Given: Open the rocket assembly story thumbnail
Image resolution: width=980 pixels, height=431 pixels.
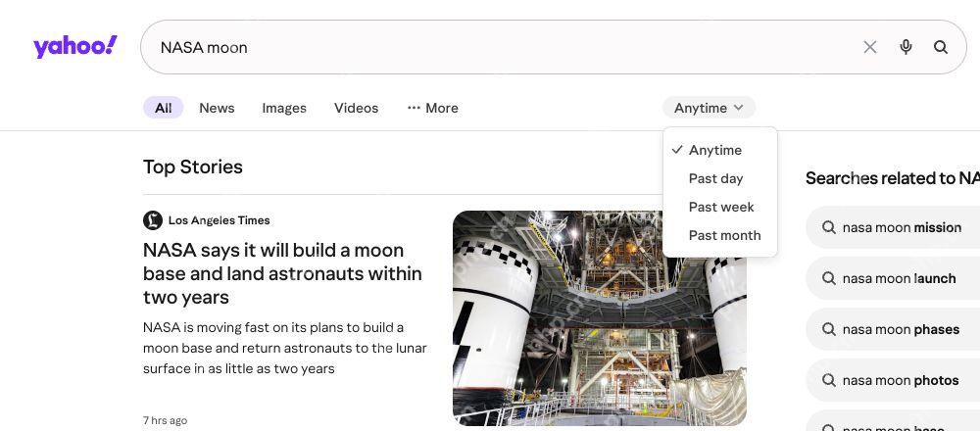Looking at the screenshot, I should coord(600,318).
